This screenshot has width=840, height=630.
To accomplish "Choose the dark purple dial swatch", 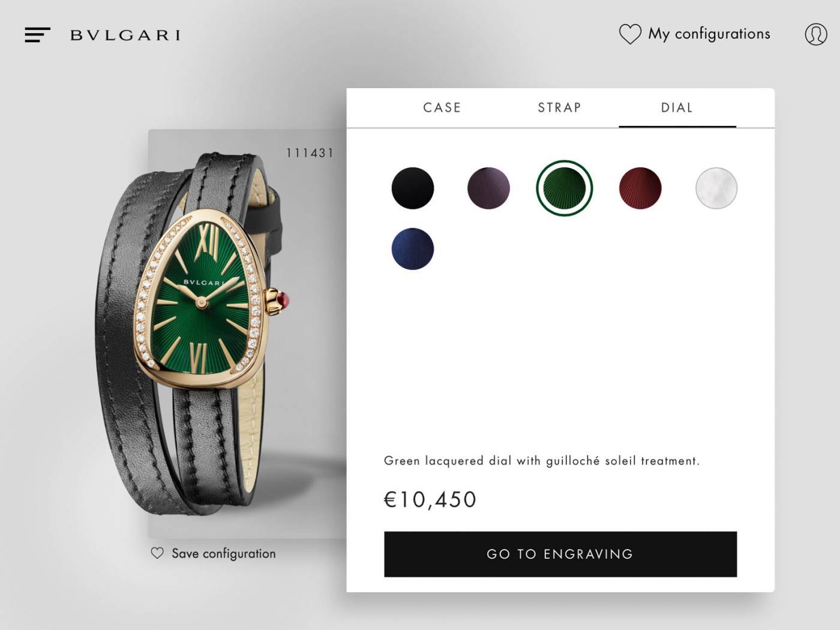I will coord(488,188).
